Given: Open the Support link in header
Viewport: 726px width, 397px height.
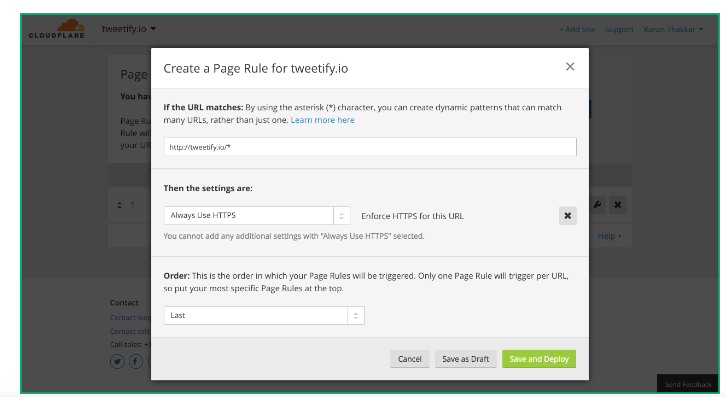Looking at the screenshot, I should pyautogui.click(x=619, y=29).
